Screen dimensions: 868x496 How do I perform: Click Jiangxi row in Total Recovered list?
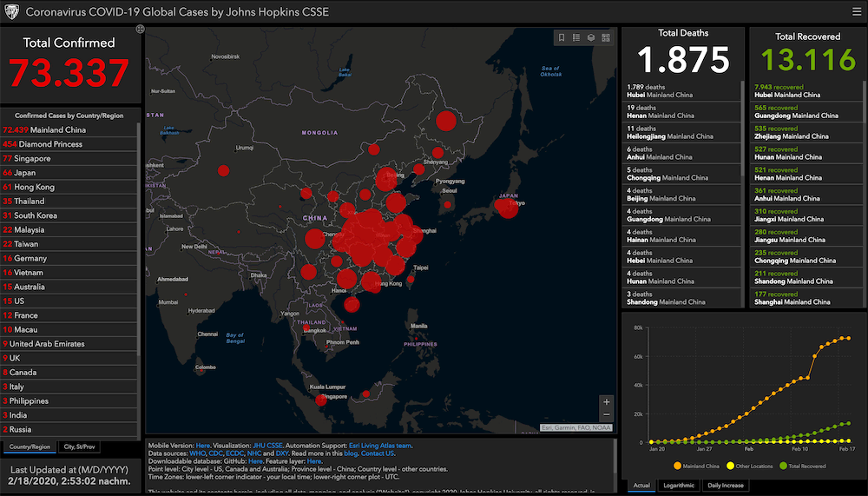point(806,215)
